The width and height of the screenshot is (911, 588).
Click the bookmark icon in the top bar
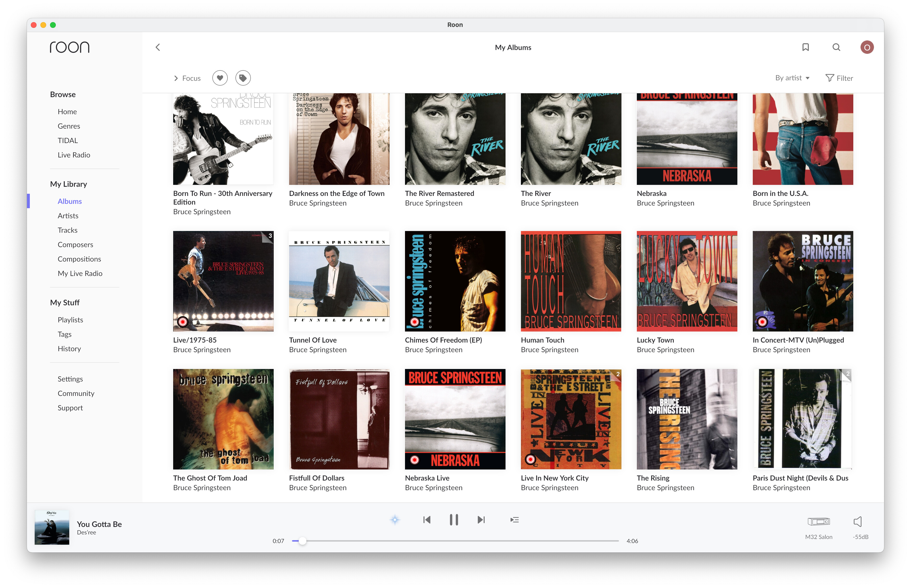[x=806, y=47]
